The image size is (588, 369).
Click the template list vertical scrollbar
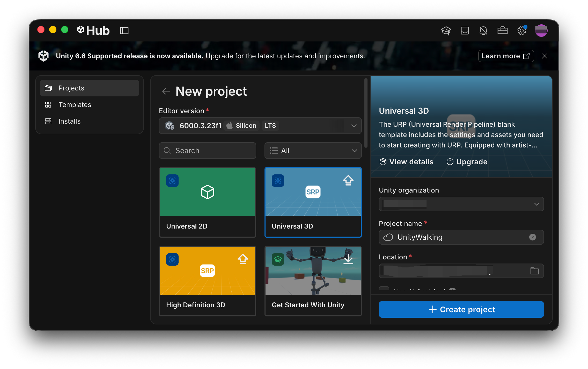[366, 113]
